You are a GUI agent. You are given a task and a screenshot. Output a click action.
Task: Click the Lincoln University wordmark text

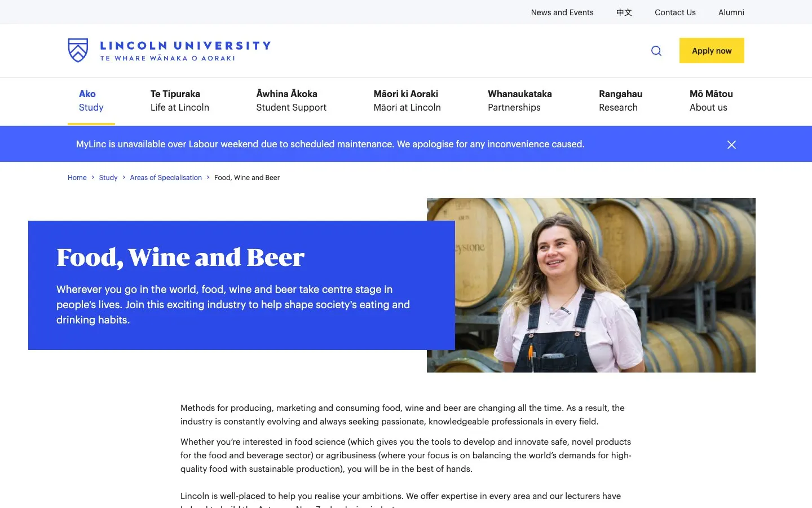coord(186,46)
